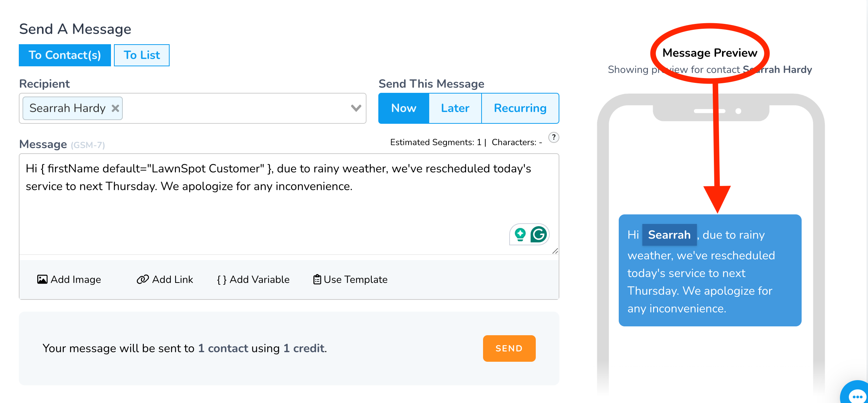The height and width of the screenshot is (403, 868).
Task: Open the chat bubble widget
Action: [857, 396]
